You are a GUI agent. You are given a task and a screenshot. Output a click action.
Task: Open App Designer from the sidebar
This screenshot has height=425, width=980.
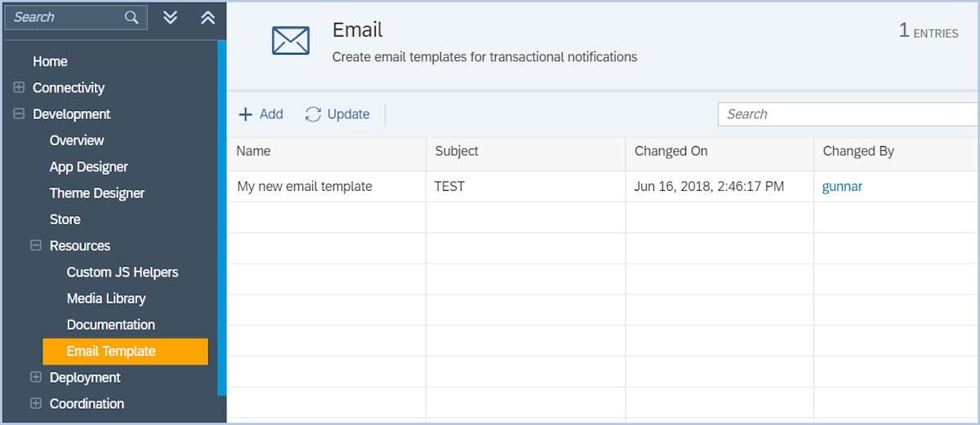point(88,166)
